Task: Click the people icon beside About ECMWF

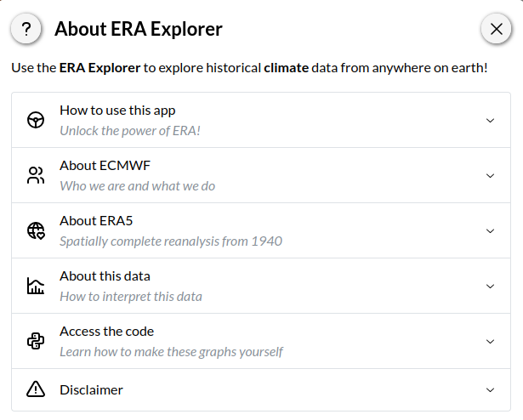Action: tap(36, 175)
